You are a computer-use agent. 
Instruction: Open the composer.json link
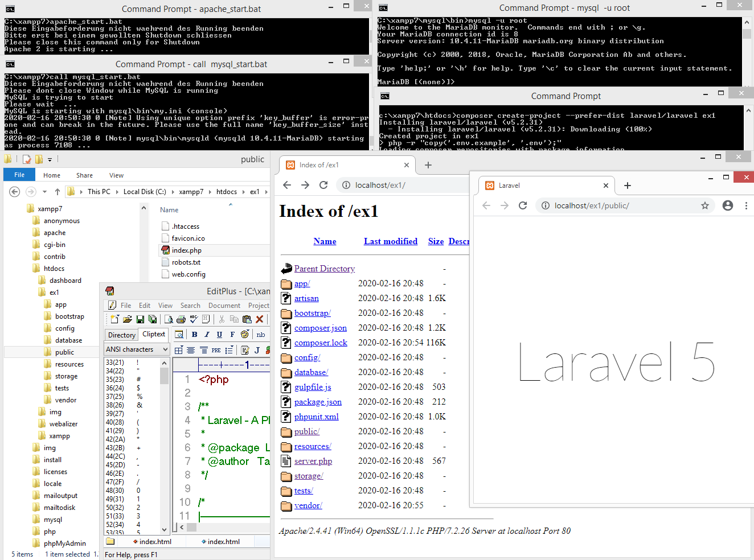320,328
